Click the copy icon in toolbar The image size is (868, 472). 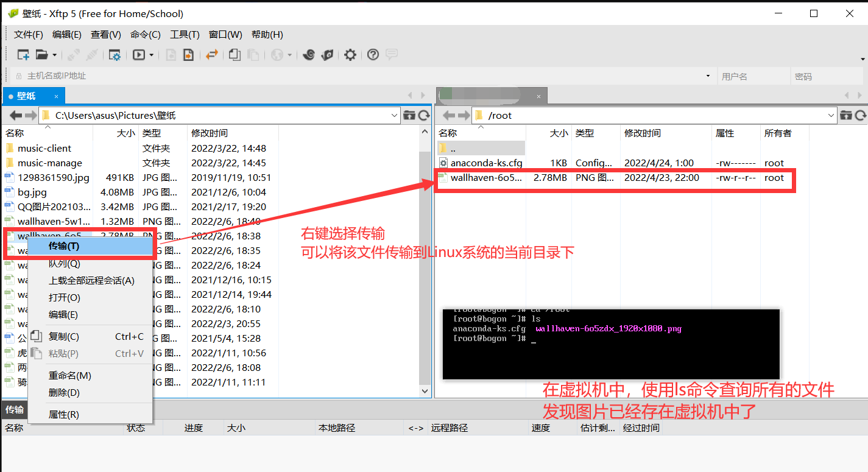click(x=235, y=55)
